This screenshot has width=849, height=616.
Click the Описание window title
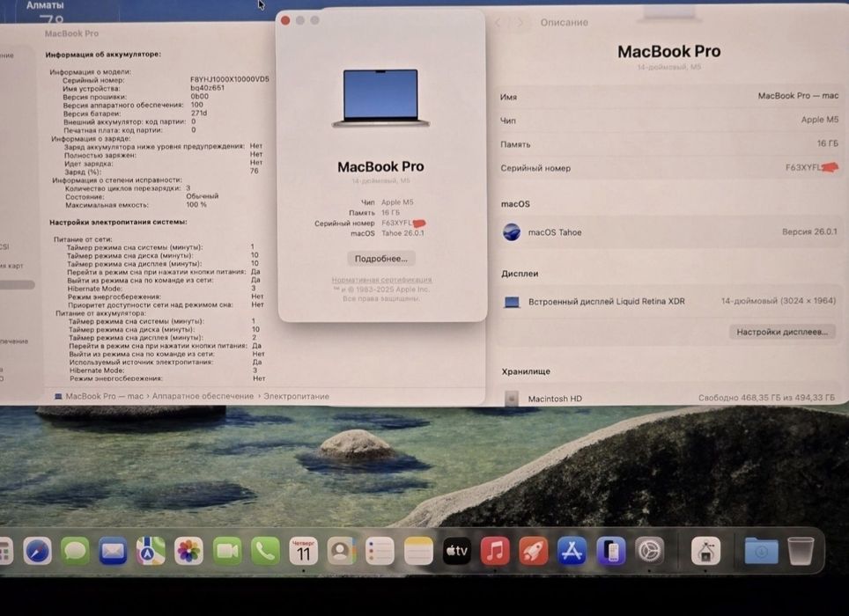(x=565, y=22)
